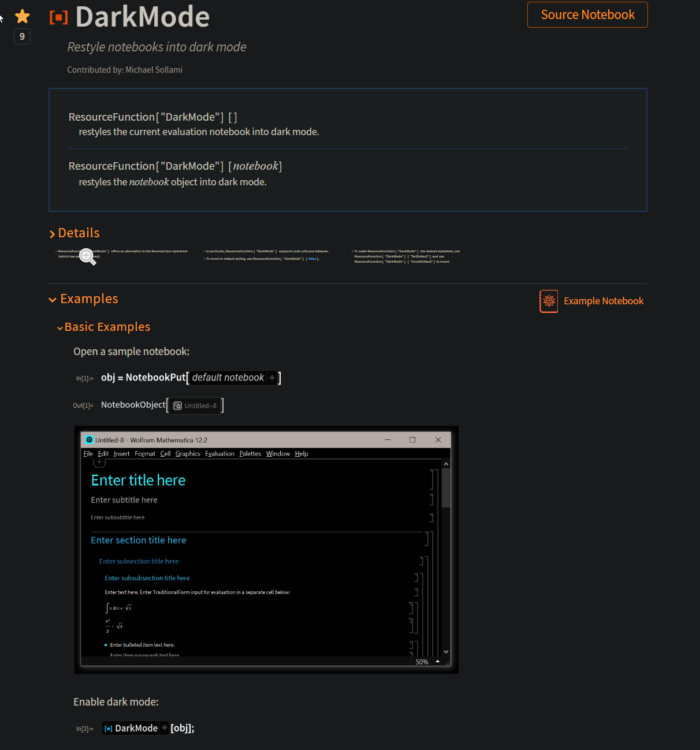Viewport: 700px width, 750px height.
Task: Click the Untitled-8 label in NotebookObject
Action: pos(200,406)
